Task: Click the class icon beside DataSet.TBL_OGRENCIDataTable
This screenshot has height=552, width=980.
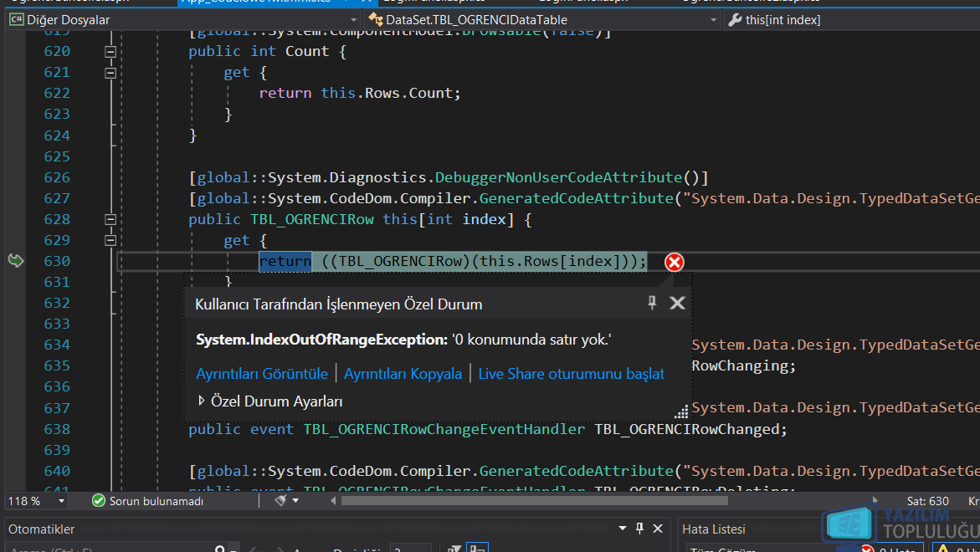Action: pos(376,20)
